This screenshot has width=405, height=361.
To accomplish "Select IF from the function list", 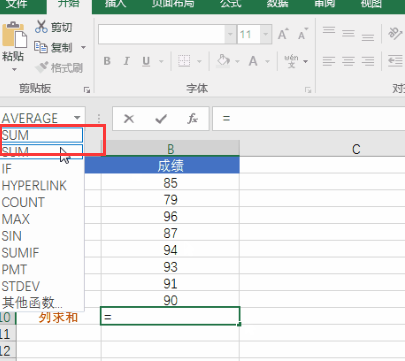I will pyautogui.click(x=42, y=169).
